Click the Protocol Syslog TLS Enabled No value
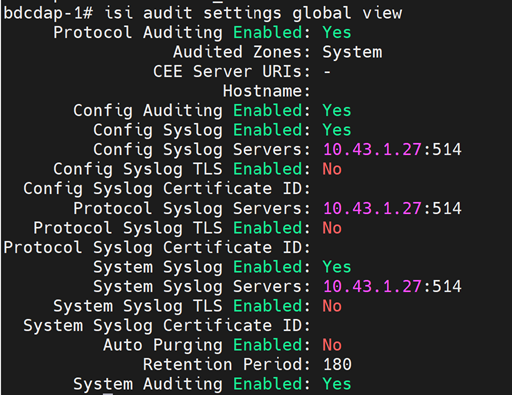512x395 pixels. click(x=332, y=228)
